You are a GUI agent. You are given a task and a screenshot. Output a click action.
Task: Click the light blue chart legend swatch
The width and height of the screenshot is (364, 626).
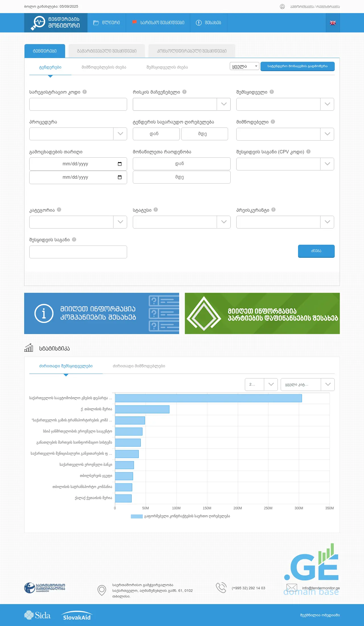point(136,516)
